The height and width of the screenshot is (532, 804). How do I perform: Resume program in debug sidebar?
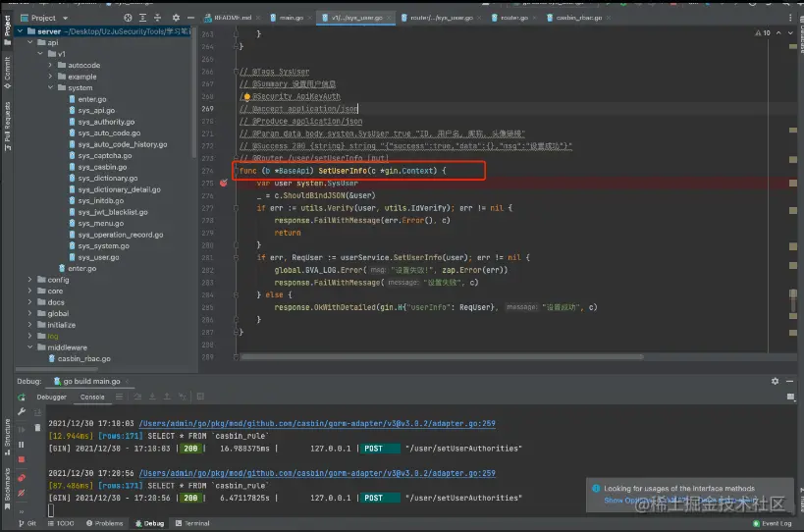tap(21, 430)
